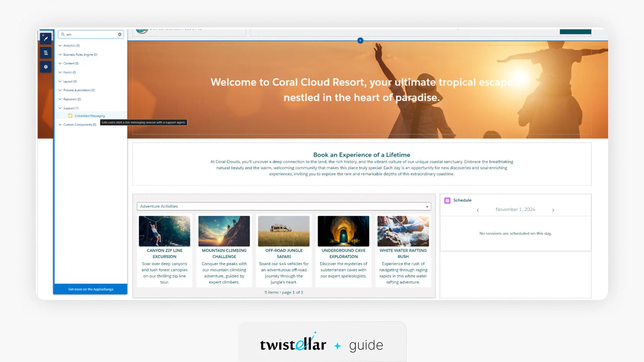Collapse the Repeaters (0) category
Viewport: 644px width, 362px height.
[x=60, y=99]
